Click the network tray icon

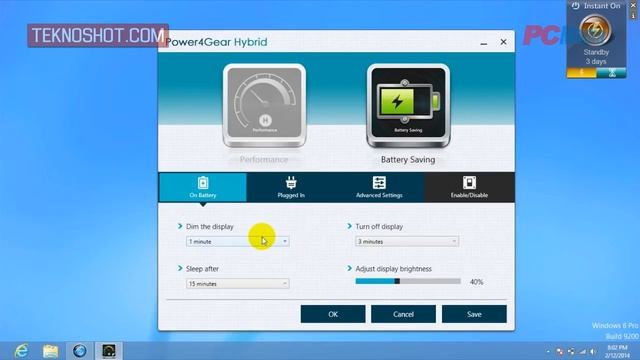571,352
